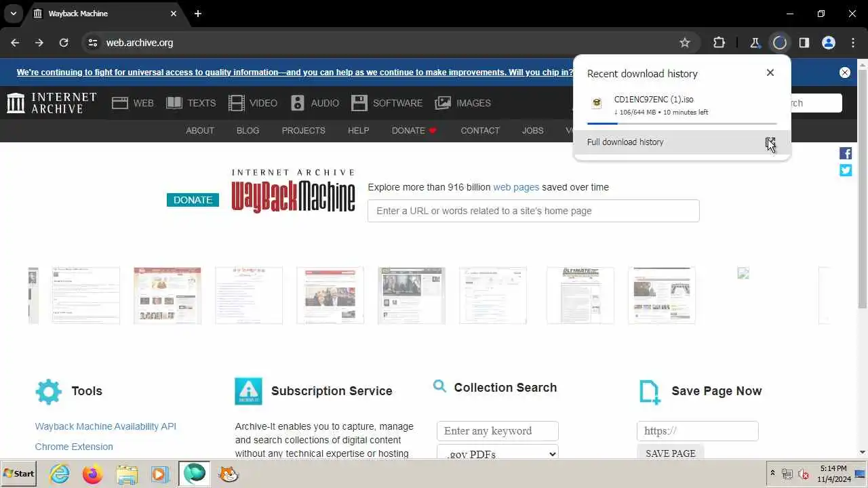Open Chrome Labs flask icon
868x488 pixels.
(755, 43)
